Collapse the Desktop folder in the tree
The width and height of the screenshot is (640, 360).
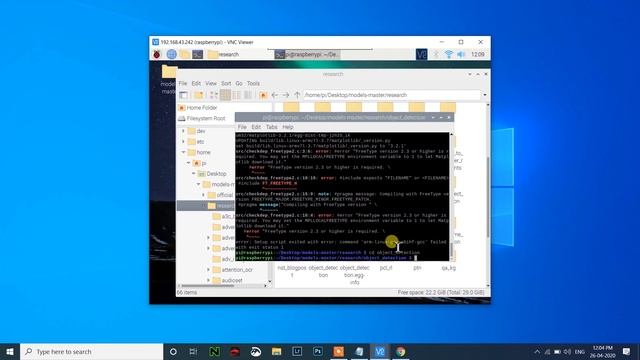point(194,173)
